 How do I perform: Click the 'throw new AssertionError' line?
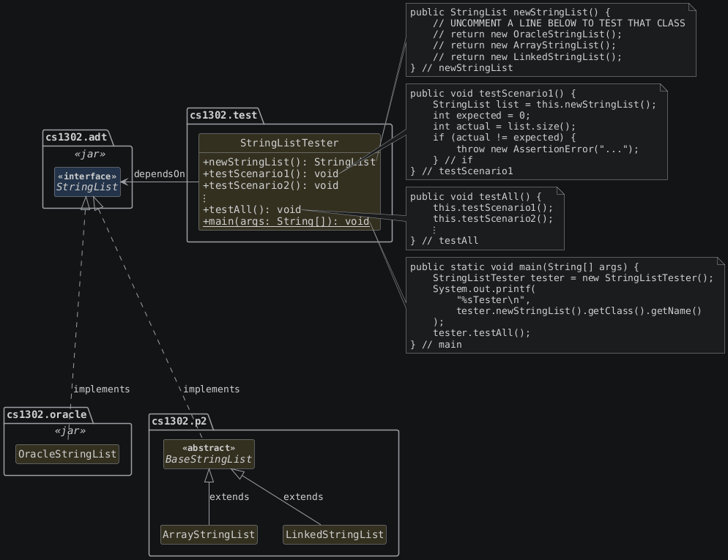click(547, 149)
